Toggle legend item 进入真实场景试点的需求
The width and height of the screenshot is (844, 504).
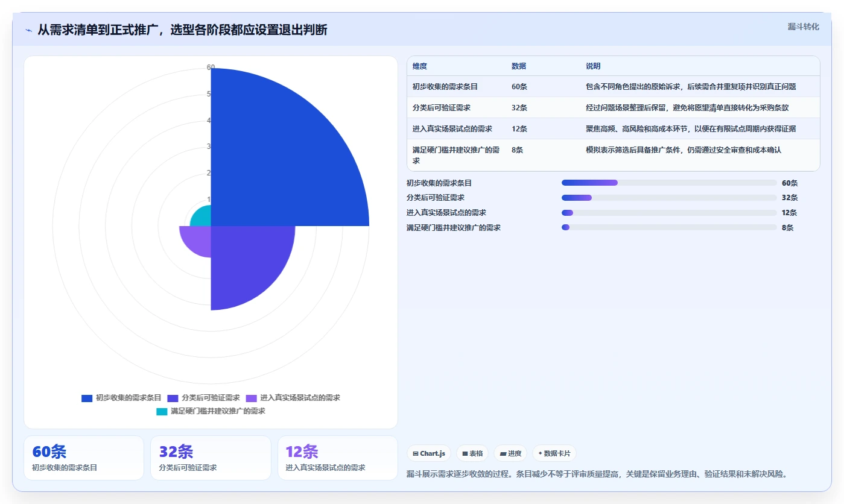[293, 398]
